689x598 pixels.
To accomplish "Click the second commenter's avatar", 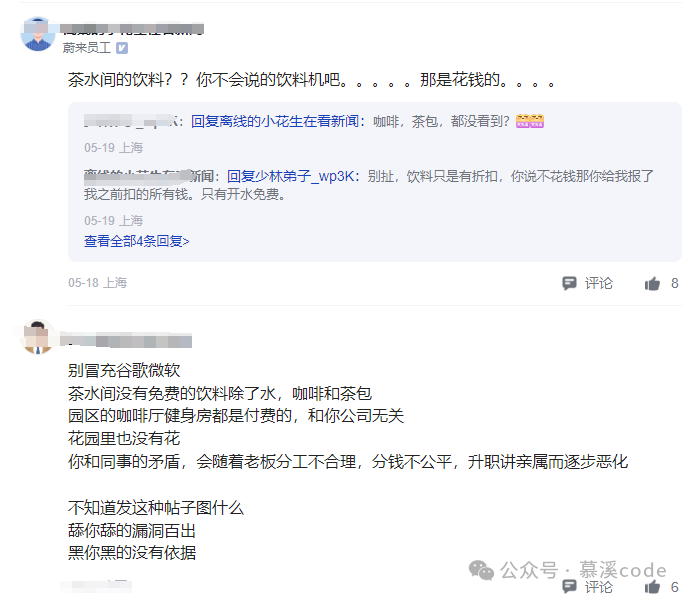I will pyautogui.click(x=37, y=337).
